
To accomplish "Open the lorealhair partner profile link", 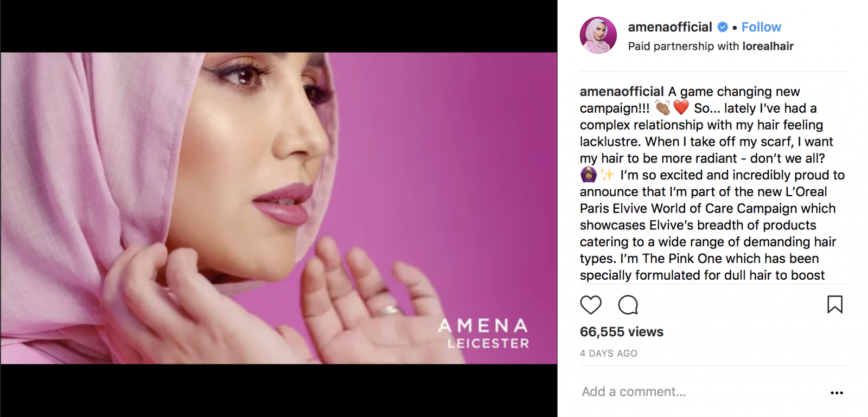I will (x=768, y=46).
